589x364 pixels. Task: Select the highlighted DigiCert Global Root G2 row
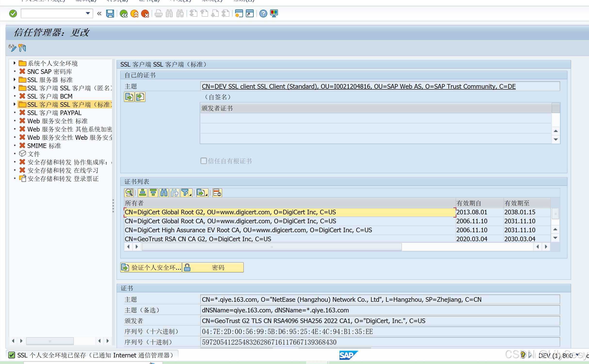pyautogui.click(x=230, y=212)
